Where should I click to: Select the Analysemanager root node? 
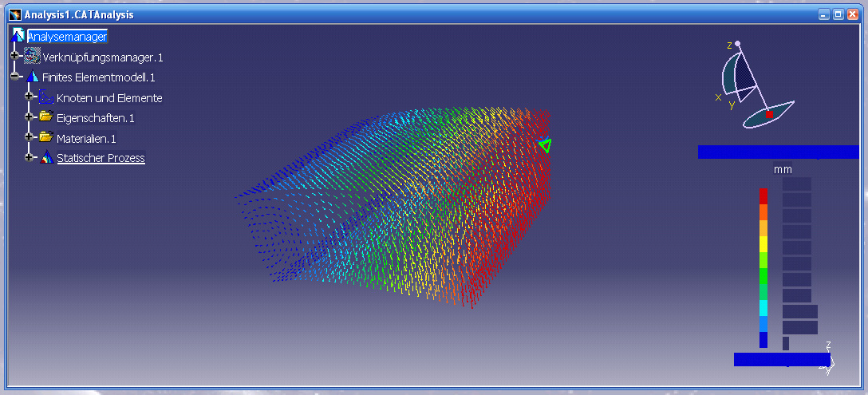[67, 37]
